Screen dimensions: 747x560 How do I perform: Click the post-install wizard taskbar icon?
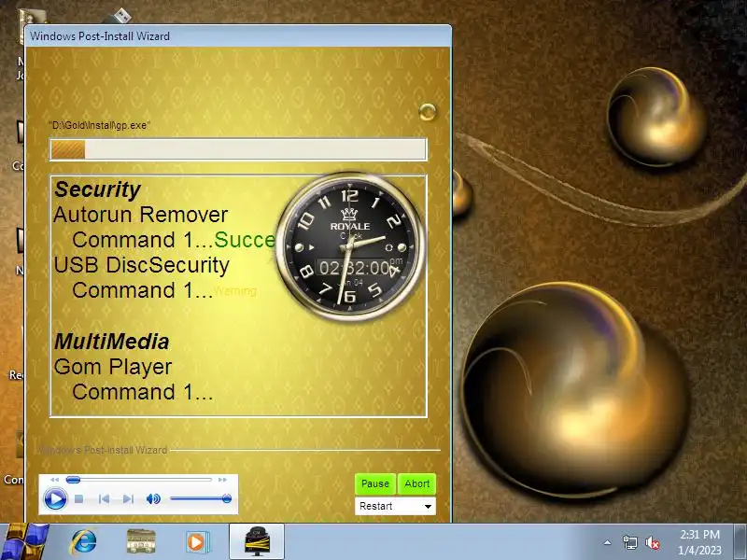point(257,542)
